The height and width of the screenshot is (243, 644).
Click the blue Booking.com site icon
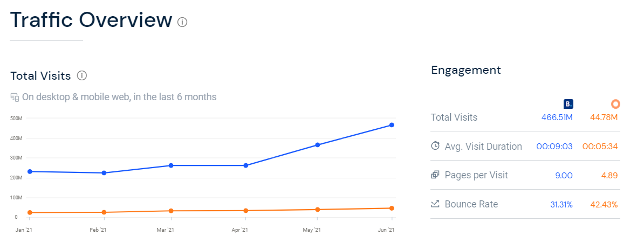(x=567, y=103)
